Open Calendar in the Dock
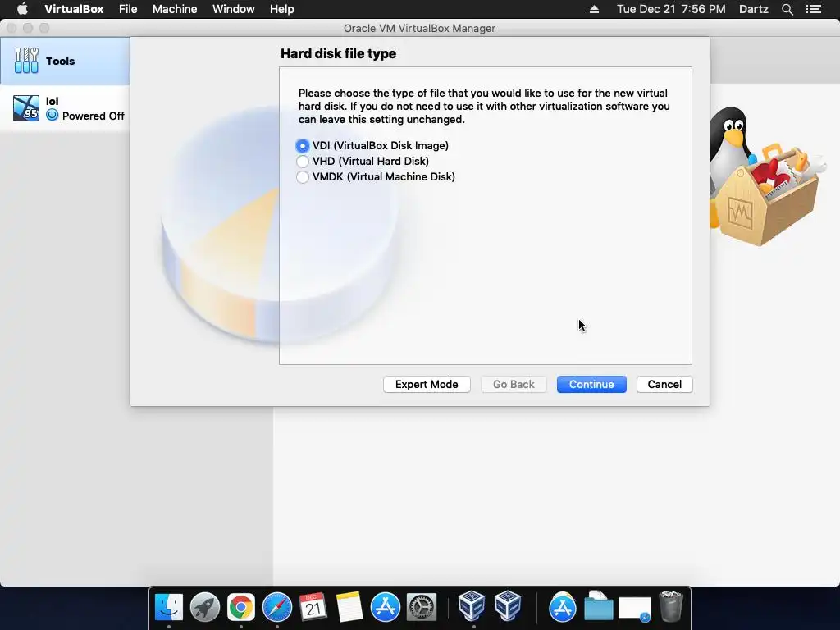840x630 pixels. coord(313,607)
